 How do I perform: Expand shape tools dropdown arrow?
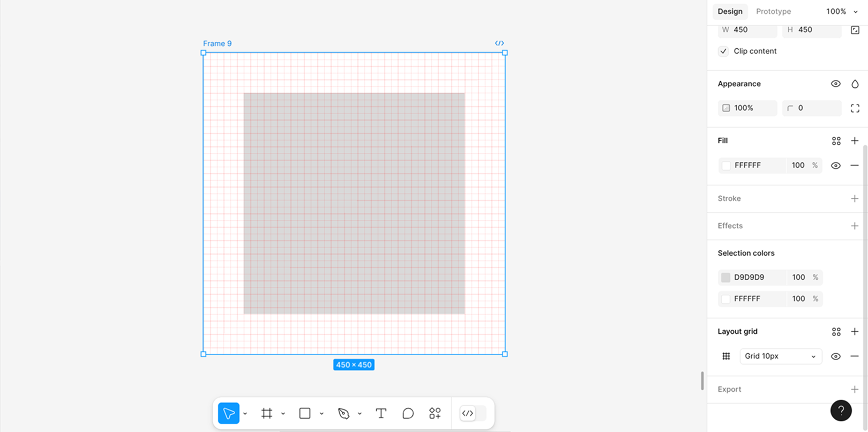[321, 414]
